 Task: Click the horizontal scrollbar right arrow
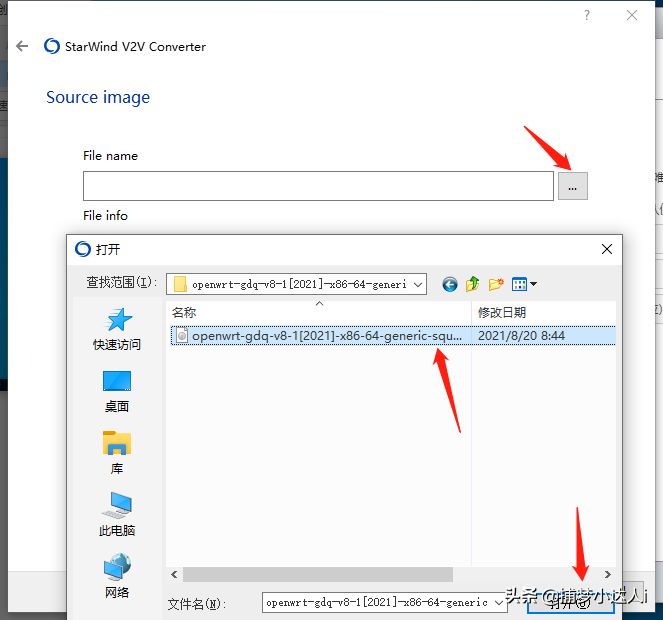(x=608, y=574)
